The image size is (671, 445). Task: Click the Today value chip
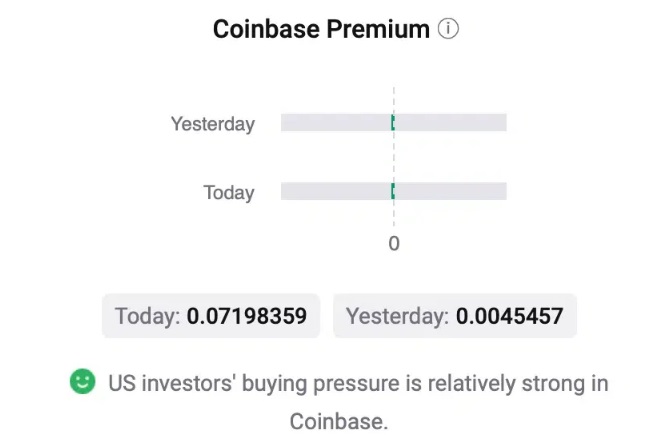[211, 316]
